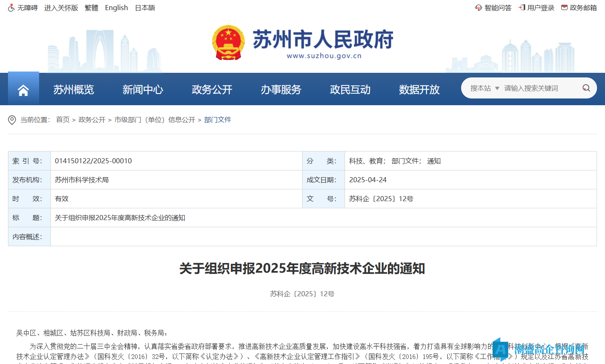Click the location pin breadcrumb icon

point(12,120)
